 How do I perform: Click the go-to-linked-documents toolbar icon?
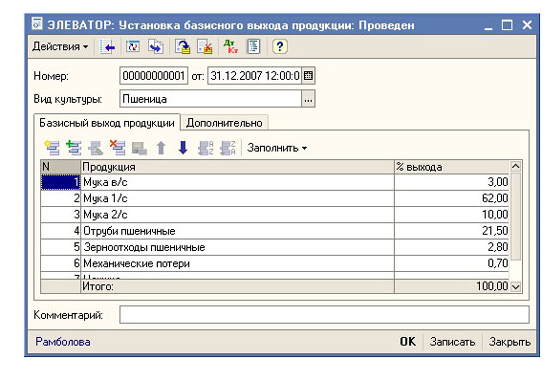(156, 47)
